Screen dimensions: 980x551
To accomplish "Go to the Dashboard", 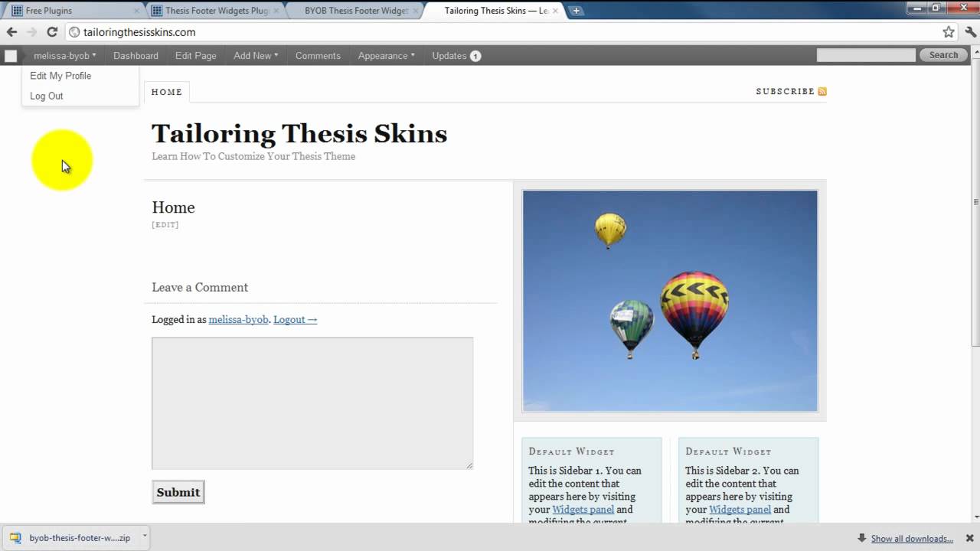I will [136, 56].
